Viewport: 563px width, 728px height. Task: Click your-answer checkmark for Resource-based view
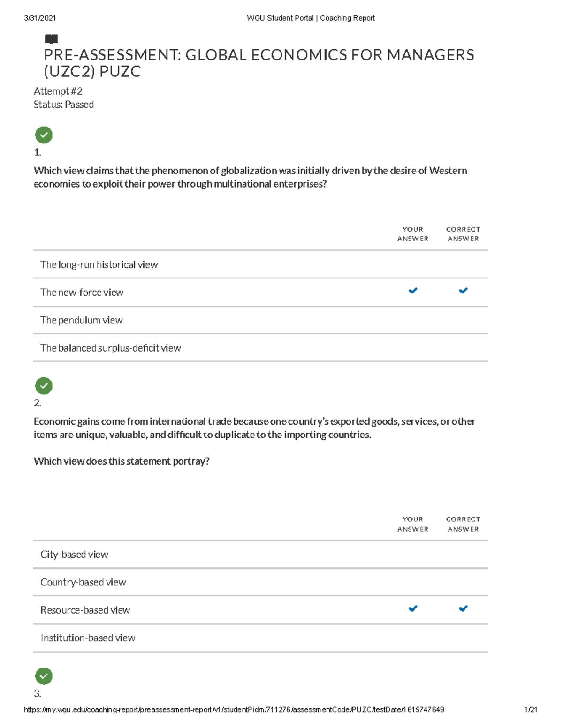(412, 608)
